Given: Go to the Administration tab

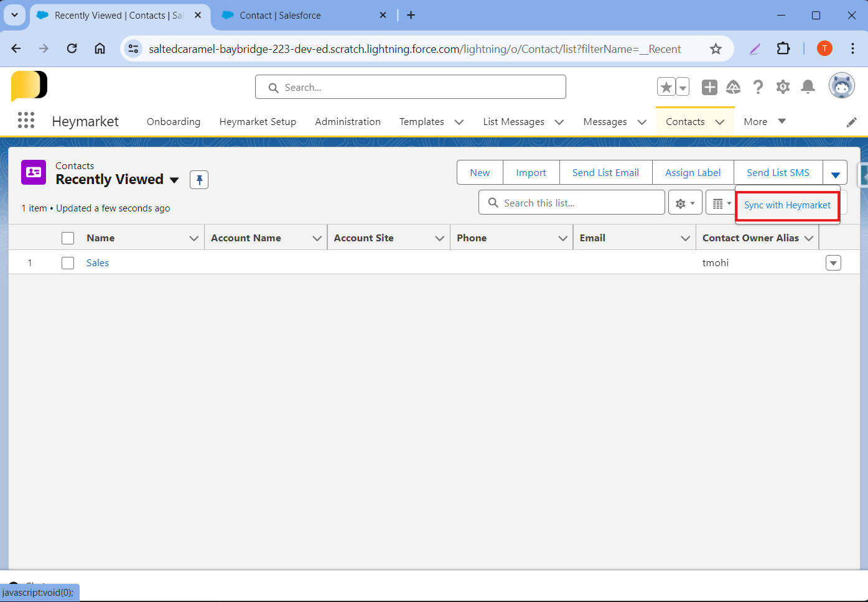Looking at the screenshot, I should coord(348,122).
